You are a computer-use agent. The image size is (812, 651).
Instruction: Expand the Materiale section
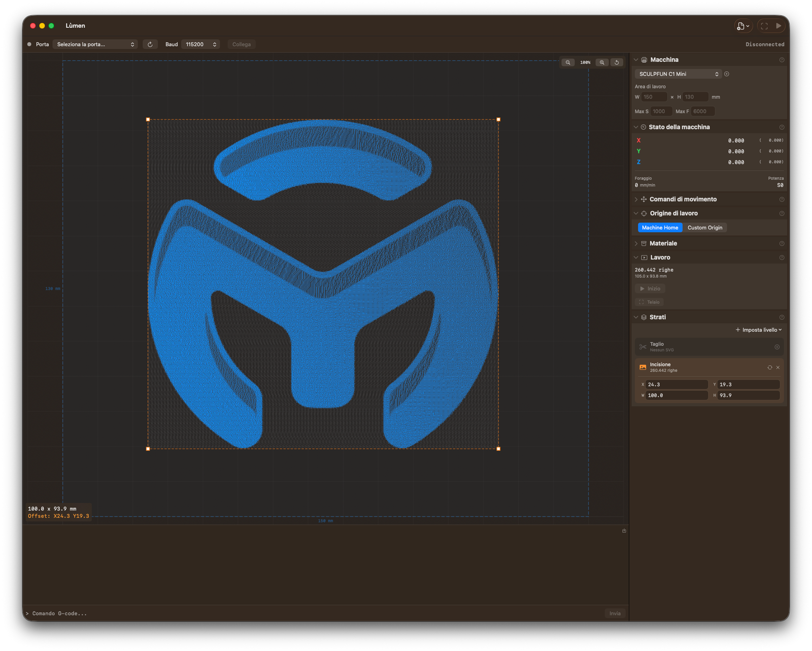(663, 244)
